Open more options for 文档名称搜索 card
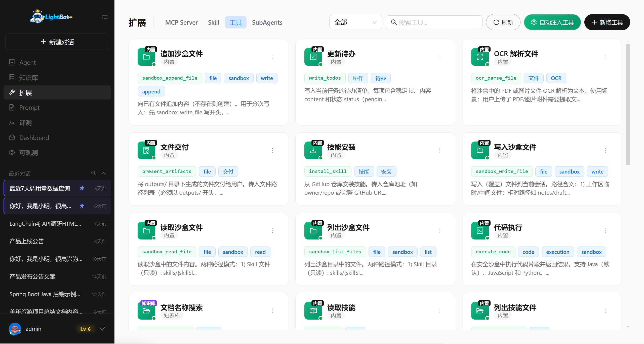The height and width of the screenshot is (344, 644). 272,311
